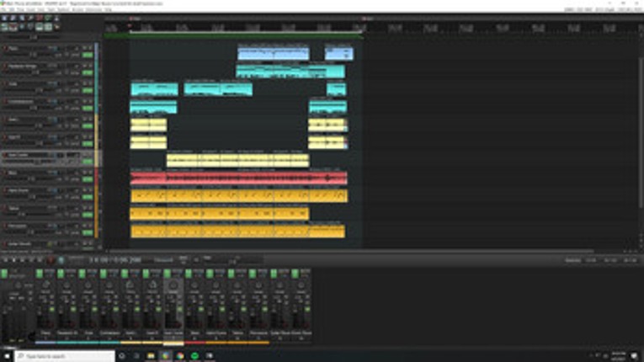Click the first blue Piano clip in timeline
Viewport: 644px width, 362px height.
click(x=274, y=54)
